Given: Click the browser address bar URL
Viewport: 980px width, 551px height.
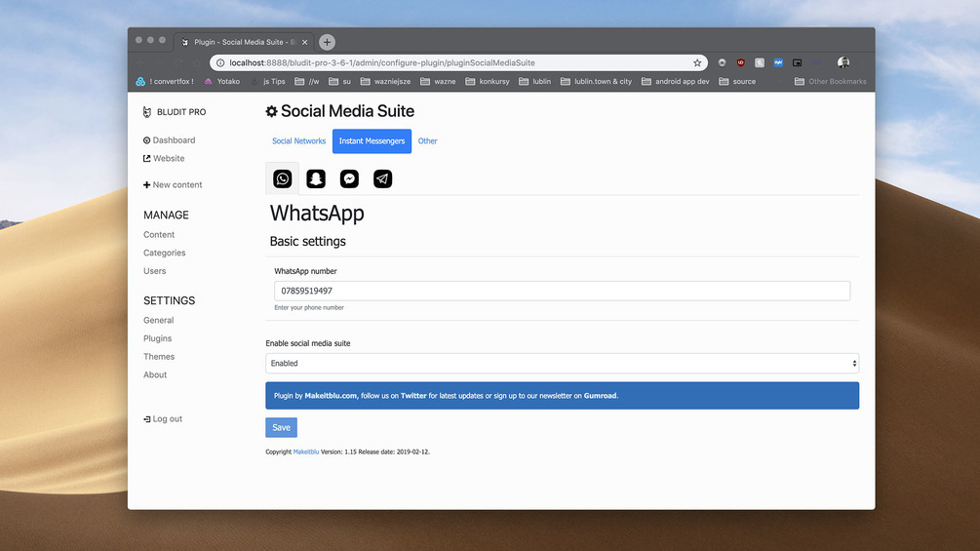Looking at the screenshot, I should point(382,62).
